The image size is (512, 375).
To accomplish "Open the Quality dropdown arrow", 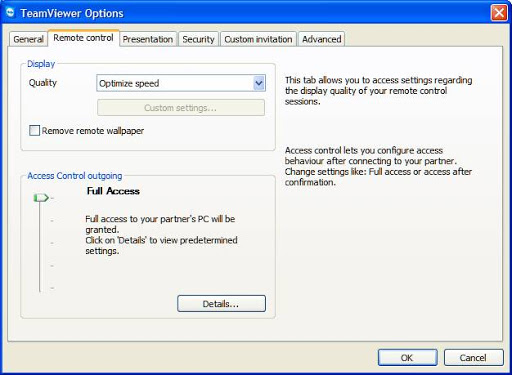I will 259,83.
